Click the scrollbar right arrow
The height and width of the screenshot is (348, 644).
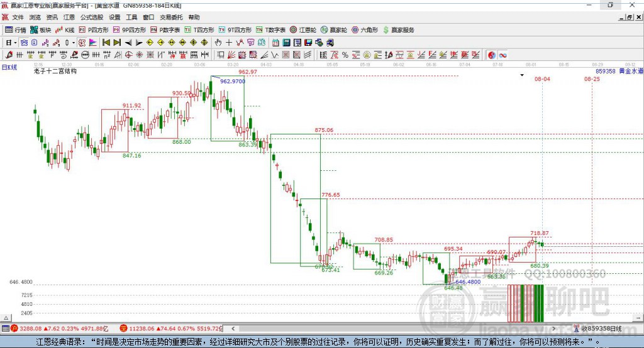pos(553,329)
